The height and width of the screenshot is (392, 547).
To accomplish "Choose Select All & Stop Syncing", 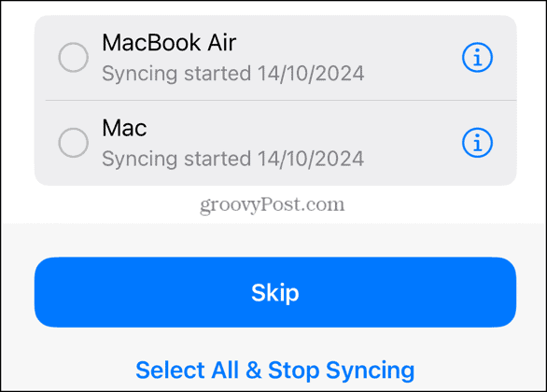I will point(275,370).
